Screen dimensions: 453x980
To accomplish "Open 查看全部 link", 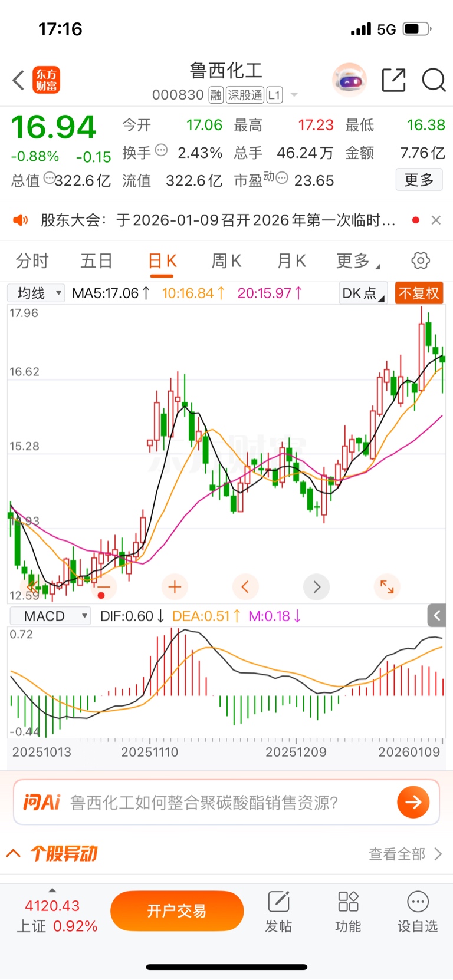I will (x=405, y=854).
